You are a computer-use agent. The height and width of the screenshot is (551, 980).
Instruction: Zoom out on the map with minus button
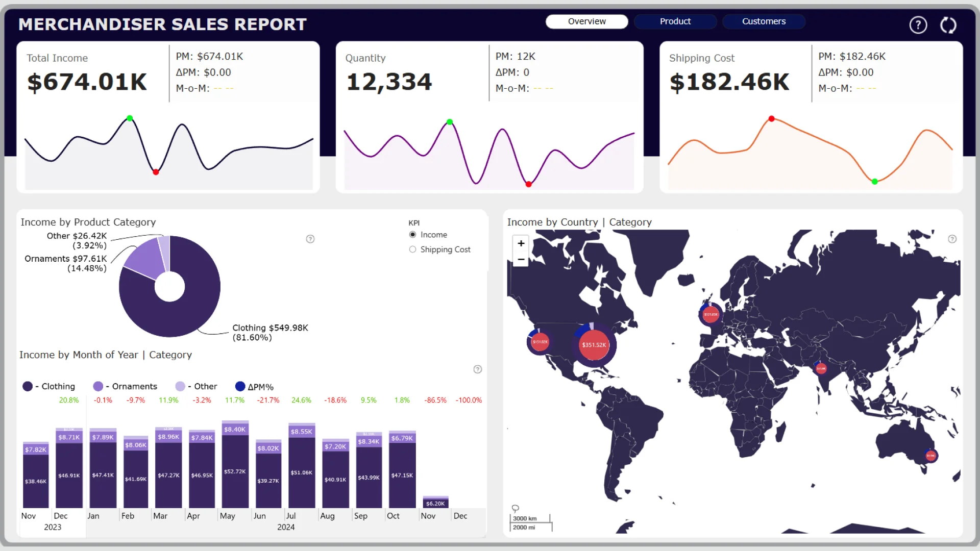pyautogui.click(x=521, y=259)
